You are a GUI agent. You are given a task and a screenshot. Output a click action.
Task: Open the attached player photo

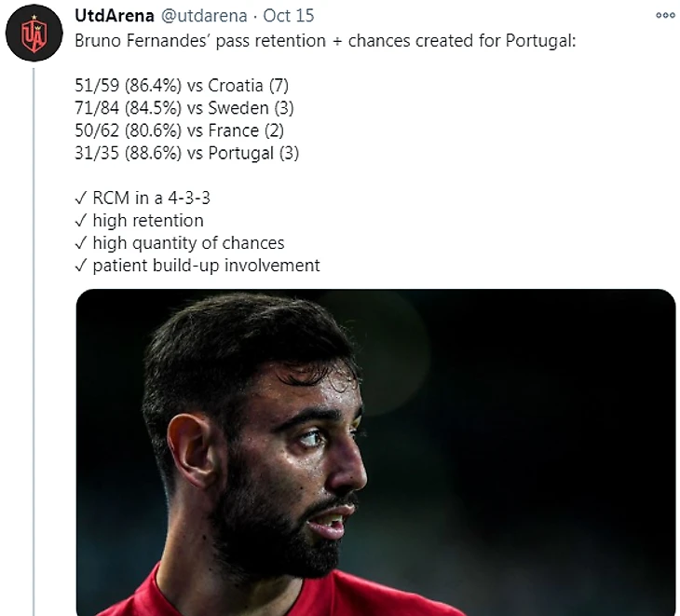pos(375,452)
